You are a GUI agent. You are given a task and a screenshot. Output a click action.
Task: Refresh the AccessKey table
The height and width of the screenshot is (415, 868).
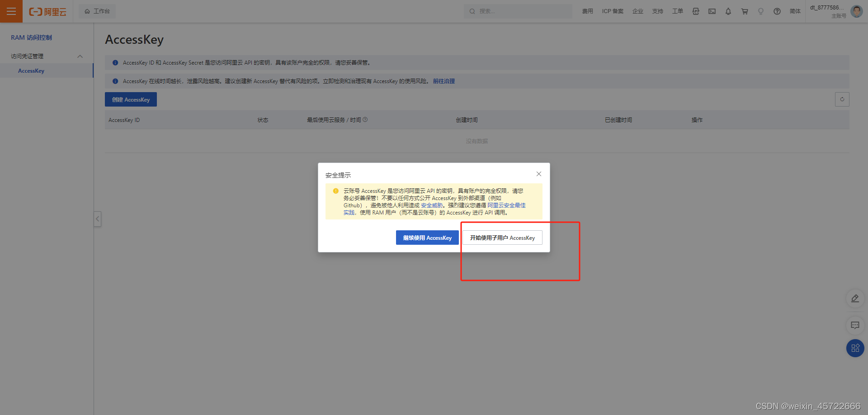click(842, 99)
